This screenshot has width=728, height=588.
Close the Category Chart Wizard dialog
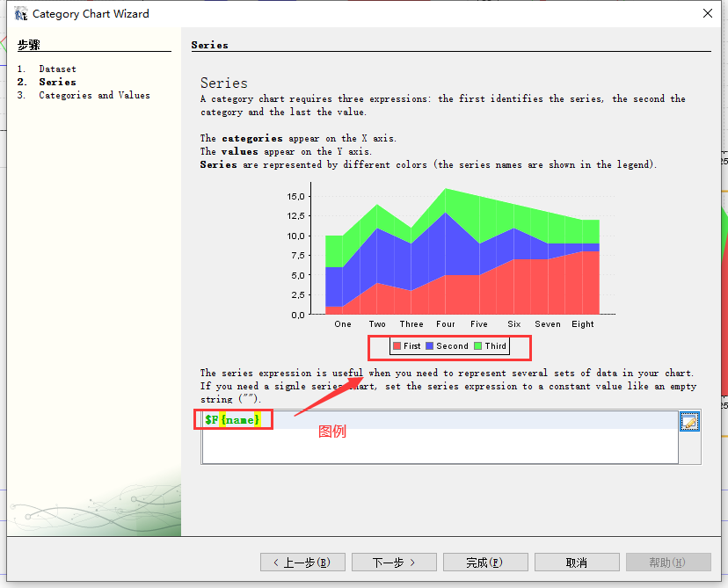(707, 13)
